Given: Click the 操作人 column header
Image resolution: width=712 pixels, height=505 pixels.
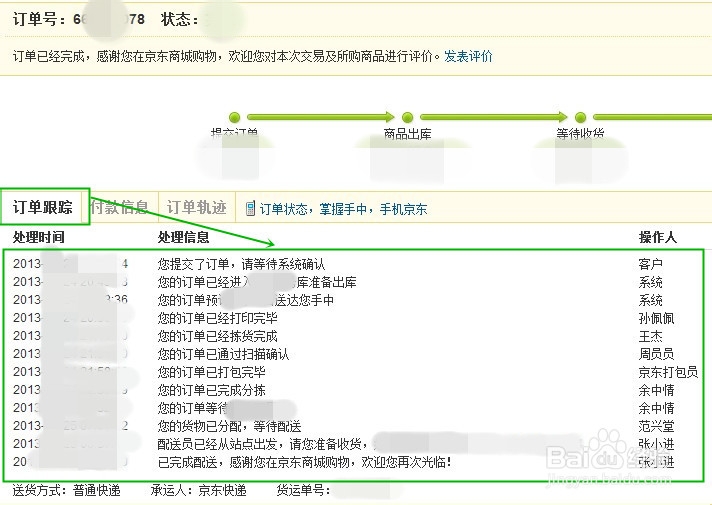Looking at the screenshot, I should 658,237.
